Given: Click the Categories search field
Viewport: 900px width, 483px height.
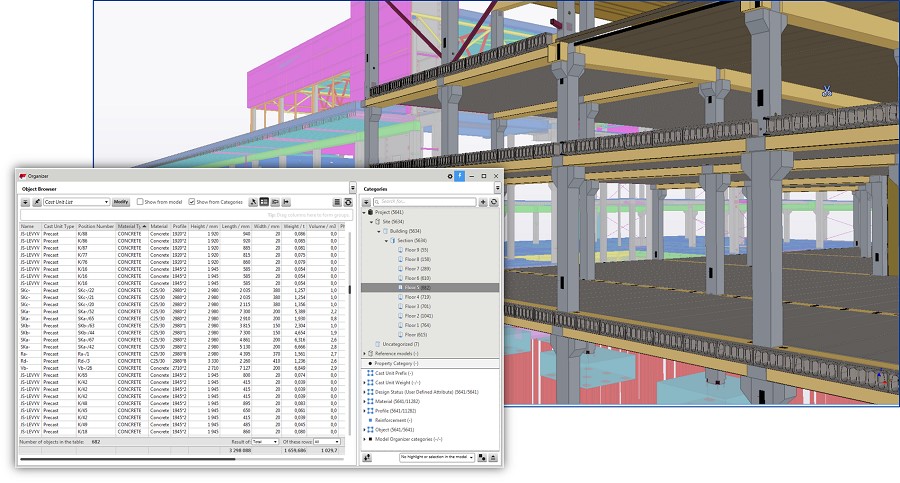Looking at the screenshot, I should tap(422, 202).
